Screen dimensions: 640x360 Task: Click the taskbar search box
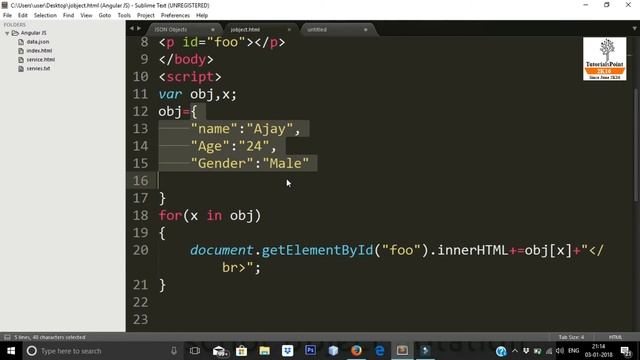pos(102,351)
